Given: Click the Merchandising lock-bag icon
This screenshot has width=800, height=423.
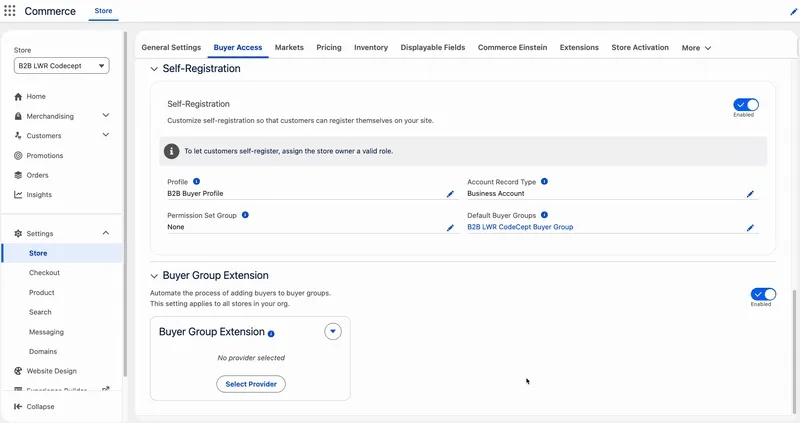Looking at the screenshot, I should coord(18,116).
